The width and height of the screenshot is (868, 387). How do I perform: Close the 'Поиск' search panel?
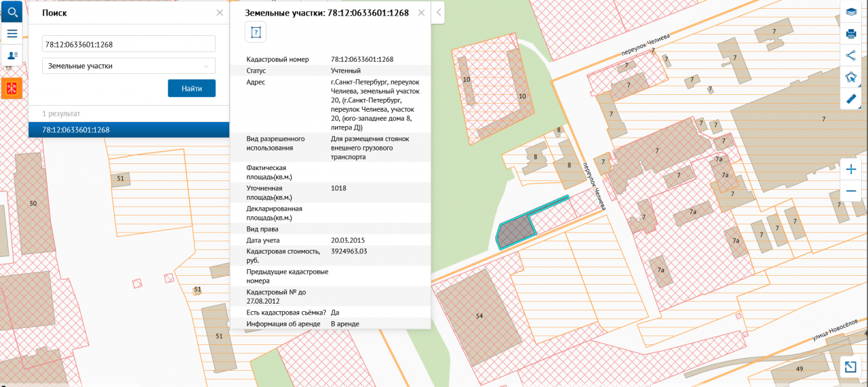pos(220,13)
